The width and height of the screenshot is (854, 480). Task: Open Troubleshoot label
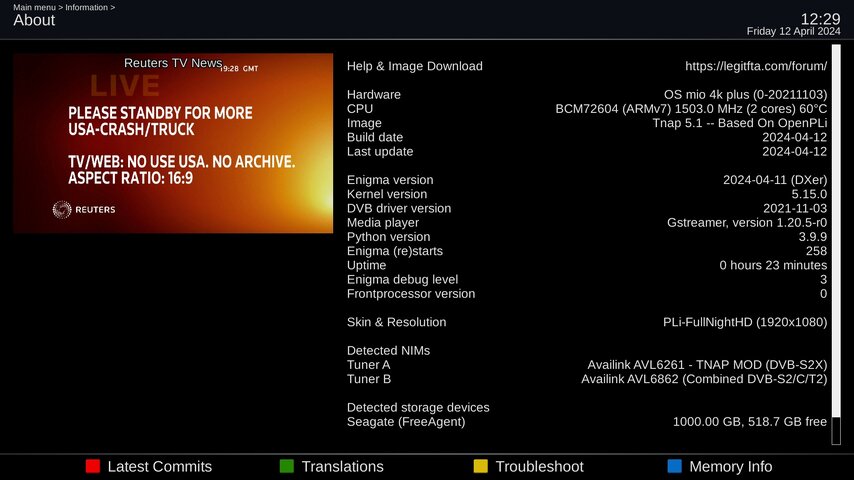[x=539, y=467]
